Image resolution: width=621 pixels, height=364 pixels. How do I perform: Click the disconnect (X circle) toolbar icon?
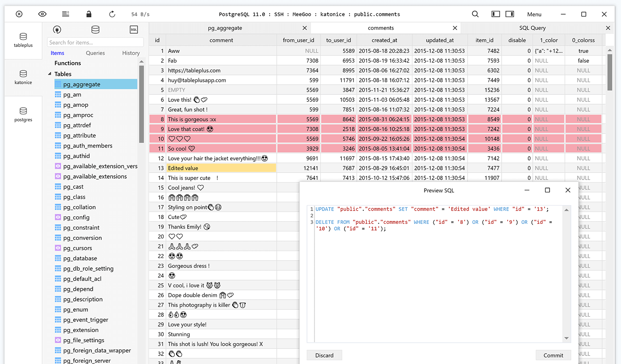pos(19,14)
